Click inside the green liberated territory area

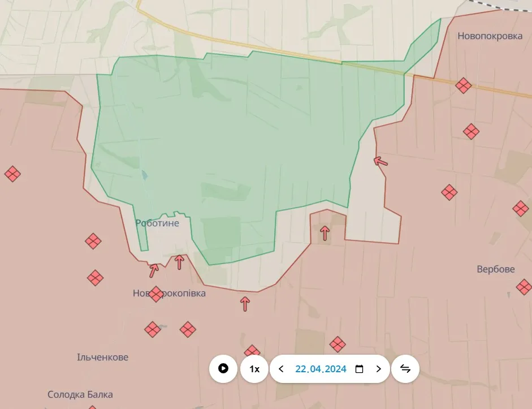click(237, 141)
